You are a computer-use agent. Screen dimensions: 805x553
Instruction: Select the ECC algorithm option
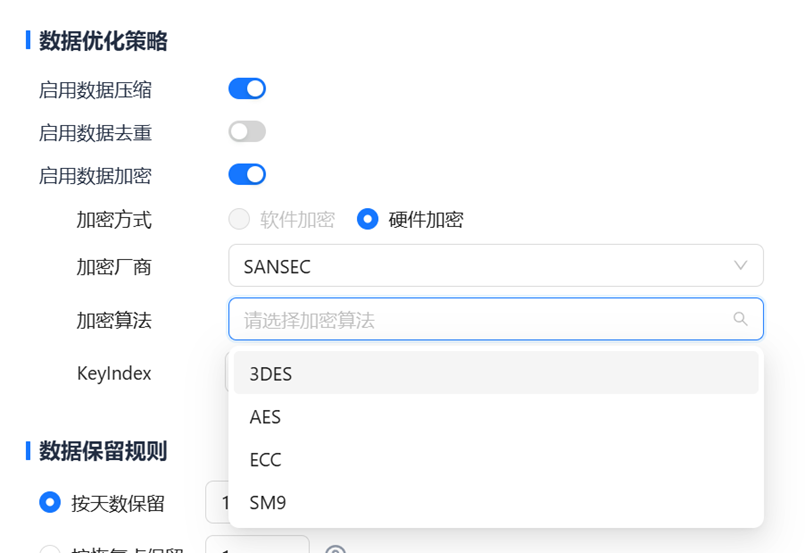click(x=495, y=460)
